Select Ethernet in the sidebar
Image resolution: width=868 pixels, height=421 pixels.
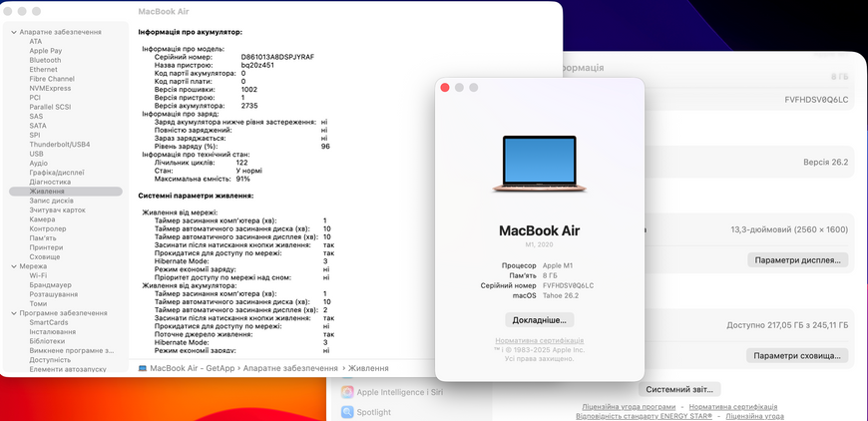43,70
